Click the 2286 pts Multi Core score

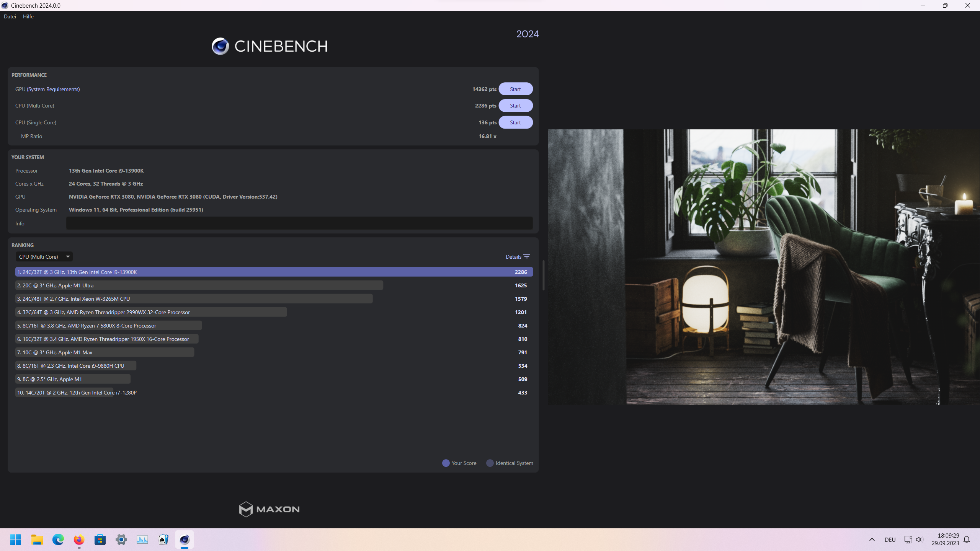click(x=485, y=106)
